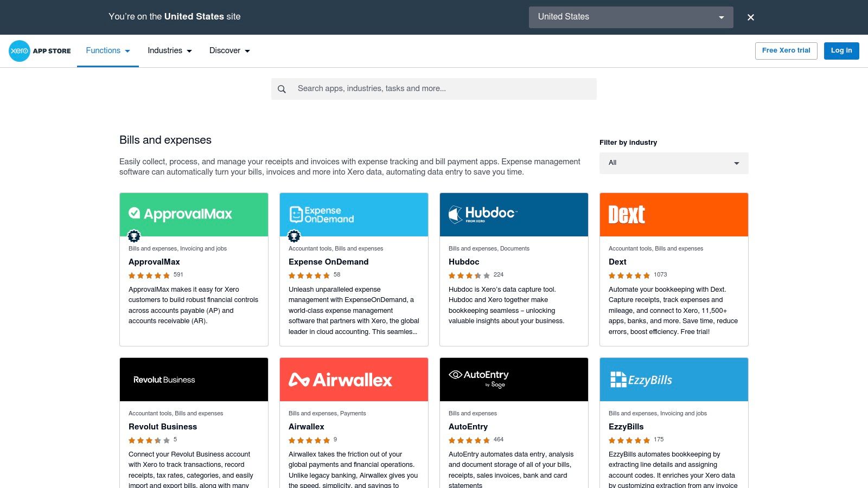Expand the Filter by industry dropdown showing All
The height and width of the screenshot is (488, 868).
pyautogui.click(x=673, y=163)
